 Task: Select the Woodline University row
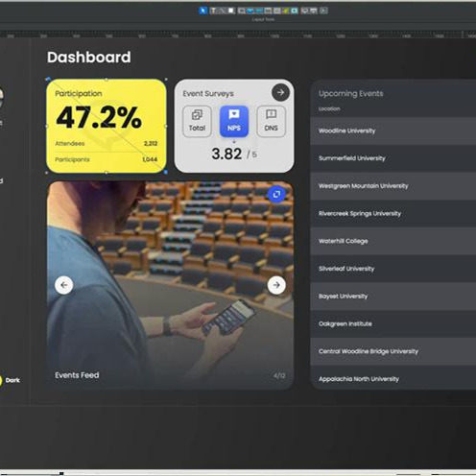coord(393,131)
